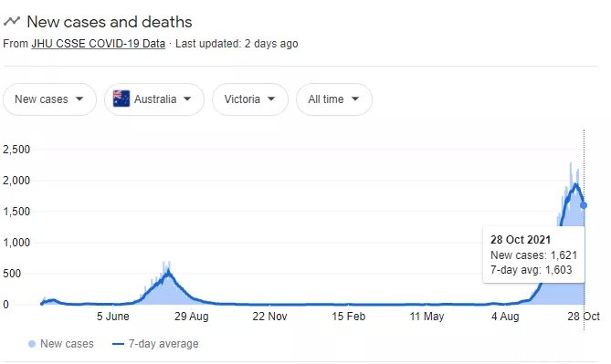
Task: Click the trend line icon beside the heading
Action: 12,21
